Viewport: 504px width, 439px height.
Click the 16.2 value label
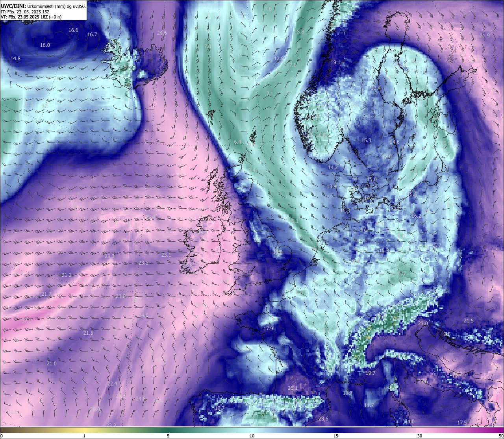[416, 216]
